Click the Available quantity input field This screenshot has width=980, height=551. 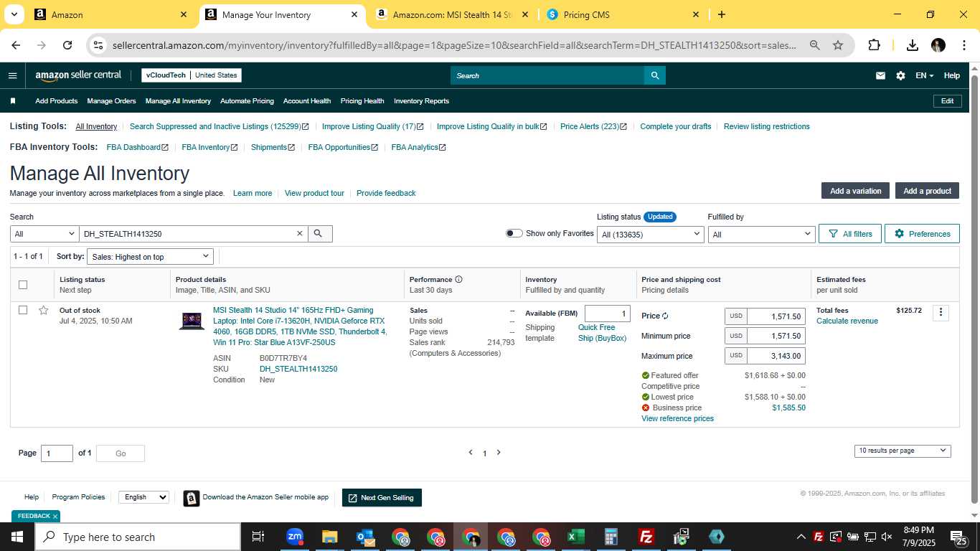point(608,314)
